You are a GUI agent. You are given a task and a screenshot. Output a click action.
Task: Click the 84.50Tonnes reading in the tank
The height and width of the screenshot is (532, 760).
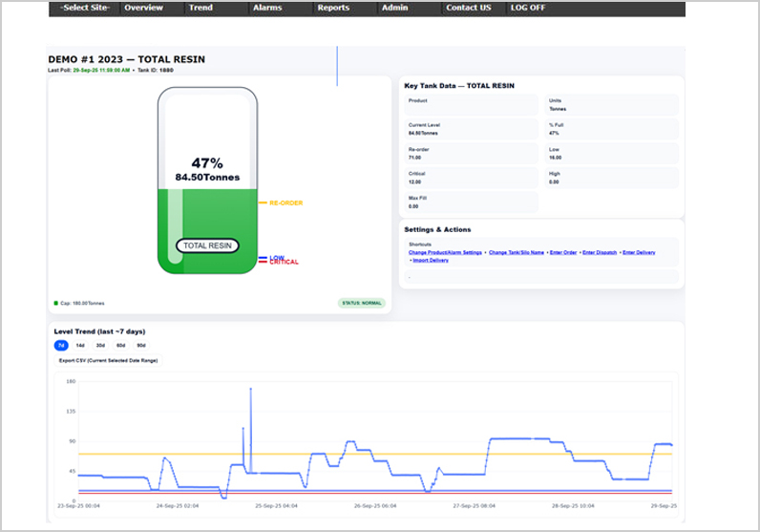point(207,177)
